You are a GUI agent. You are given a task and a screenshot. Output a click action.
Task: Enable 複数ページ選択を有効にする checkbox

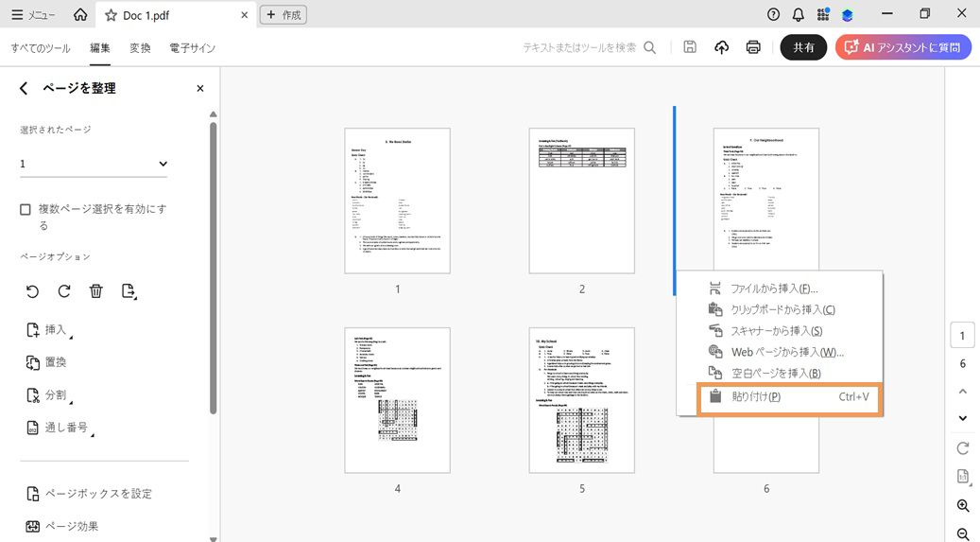[x=25, y=210]
